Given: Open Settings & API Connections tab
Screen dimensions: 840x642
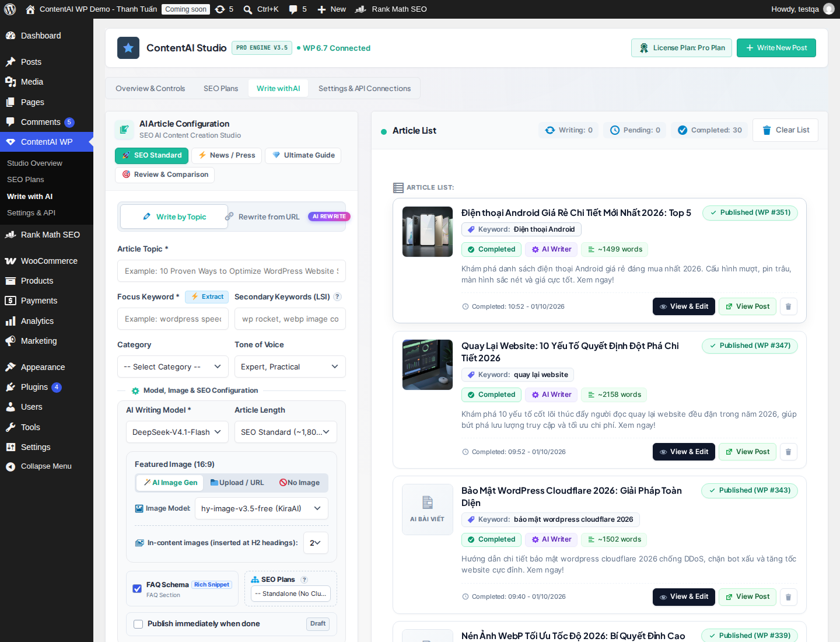Looking at the screenshot, I should pyautogui.click(x=365, y=88).
